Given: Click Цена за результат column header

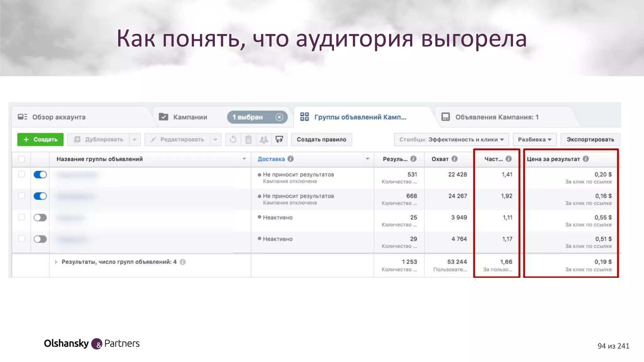Looking at the screenshot, I should pyautogui.click(x=553, y=159).
